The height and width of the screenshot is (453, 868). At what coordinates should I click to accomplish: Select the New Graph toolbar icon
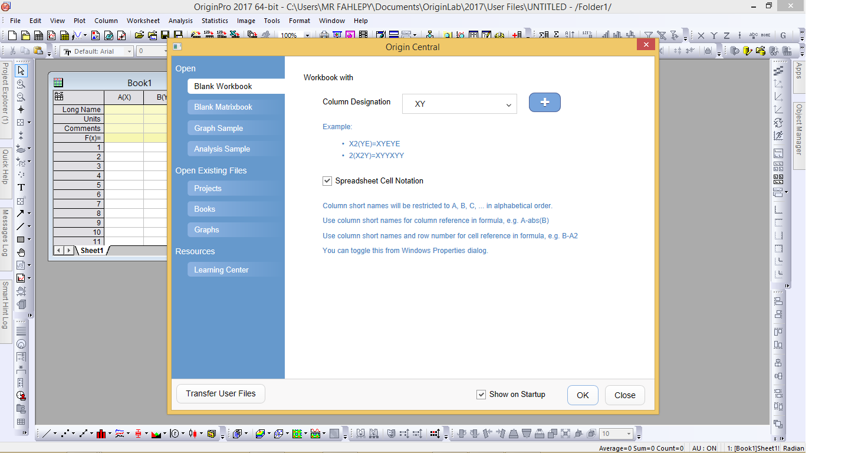point(52,35)
